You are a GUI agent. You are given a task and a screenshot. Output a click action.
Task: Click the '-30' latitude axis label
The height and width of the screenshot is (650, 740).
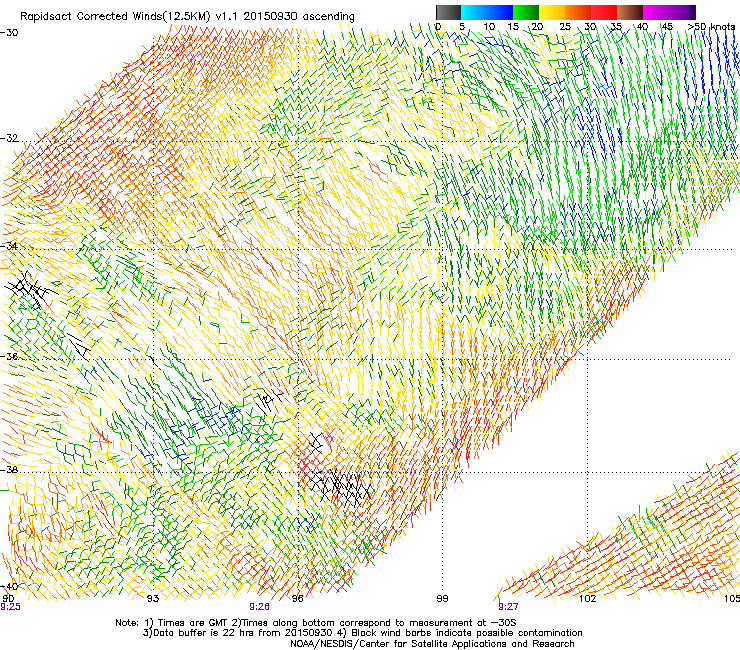coord(9,33)
